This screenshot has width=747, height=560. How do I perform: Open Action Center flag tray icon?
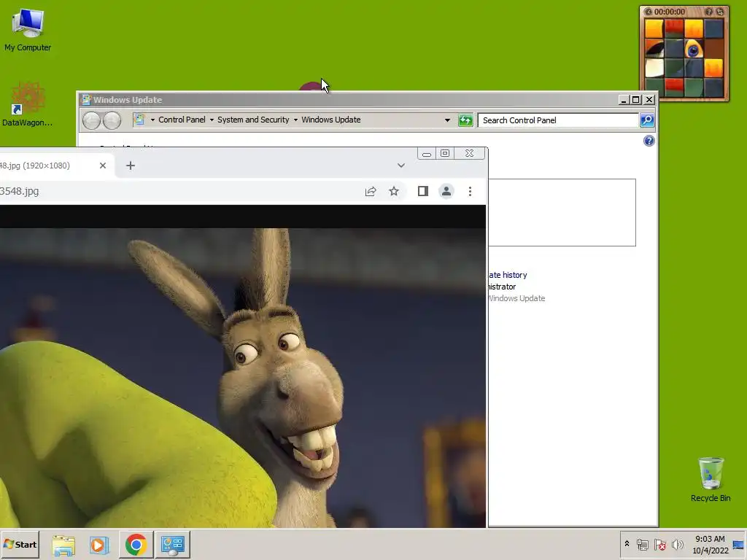659,544
